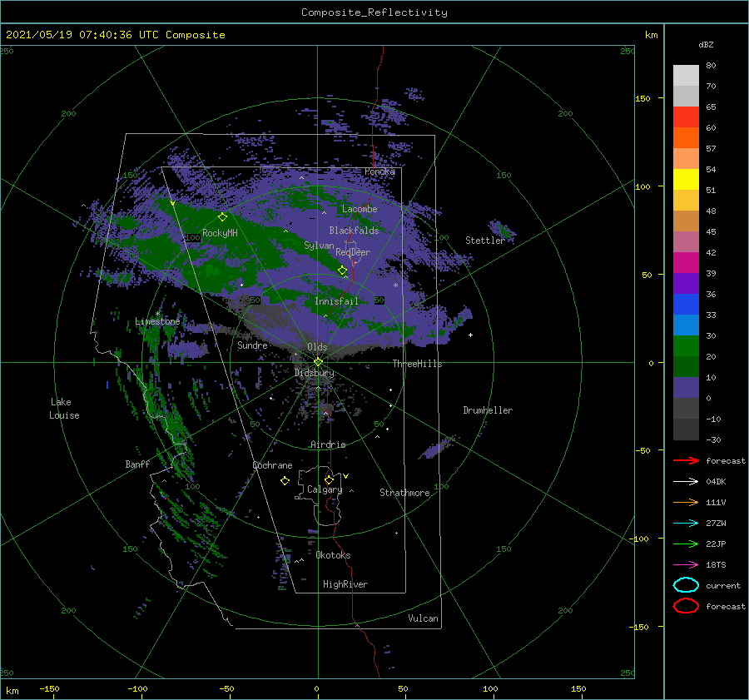This screenshot has height=700, width=749.
Task: Click the Innisfail city label
Action: pos(336,301)
